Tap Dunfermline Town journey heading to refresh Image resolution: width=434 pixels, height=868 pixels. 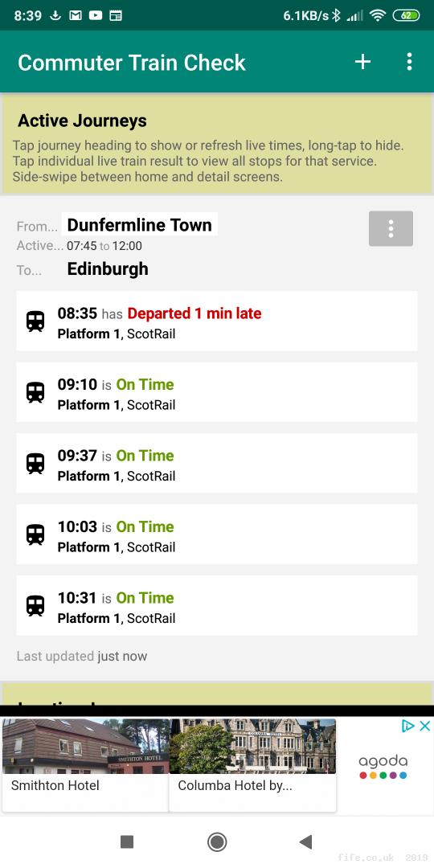(x=140, y=225)
